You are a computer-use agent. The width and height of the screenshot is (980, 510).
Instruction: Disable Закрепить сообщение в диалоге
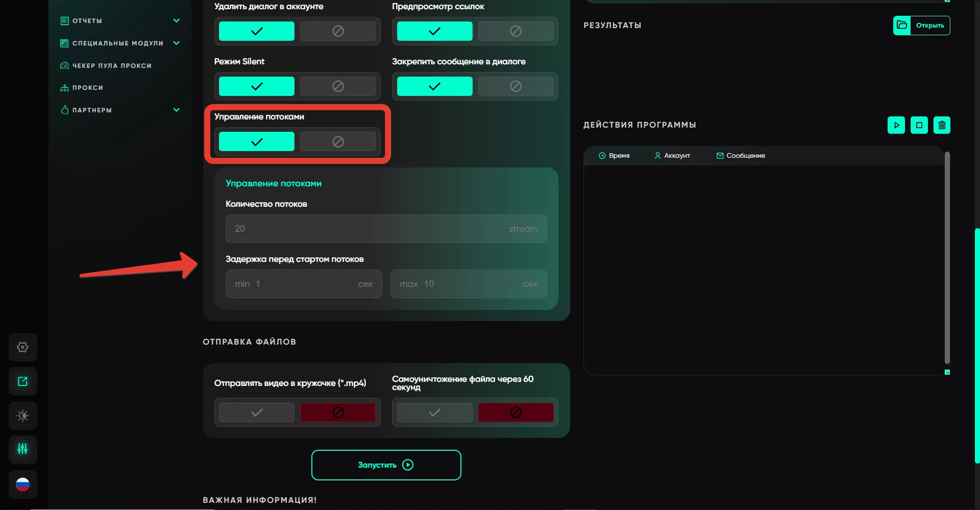click(x=516, y=86)
